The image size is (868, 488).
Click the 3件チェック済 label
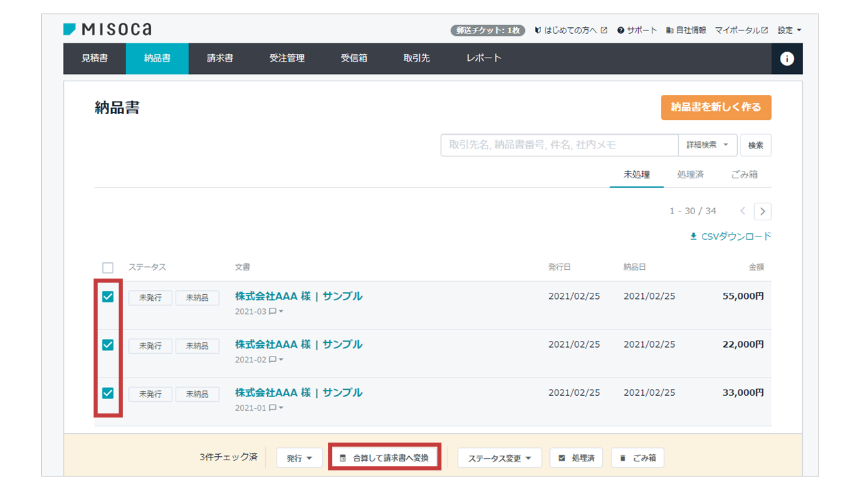click(229, 457)
